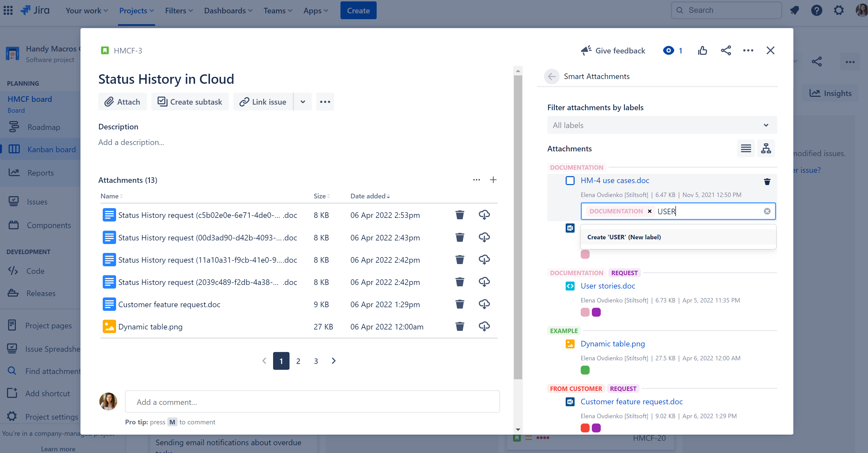The height and width of the screenshot is (453, 868).
Task: Download the 2:43pm Status History request file
Action: tap(484, 237)
